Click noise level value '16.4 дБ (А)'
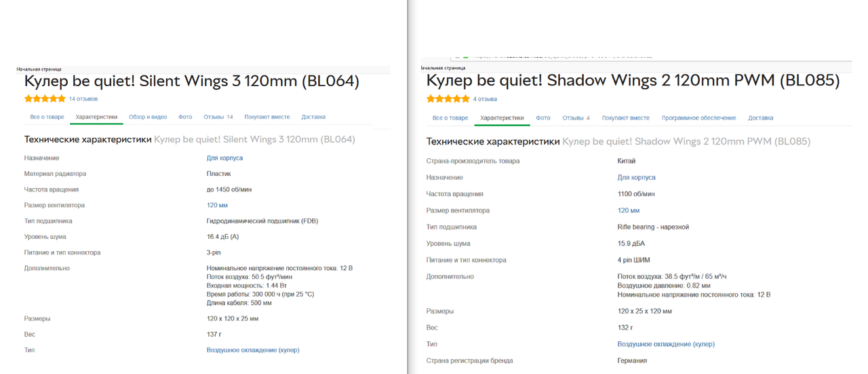868x374 pixels. [222, 237]
